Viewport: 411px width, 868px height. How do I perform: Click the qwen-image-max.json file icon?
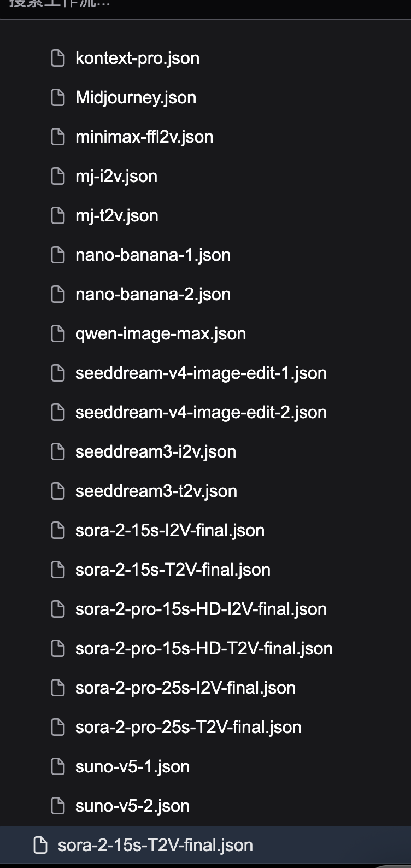pyautogui.click(x=58, y=333)
